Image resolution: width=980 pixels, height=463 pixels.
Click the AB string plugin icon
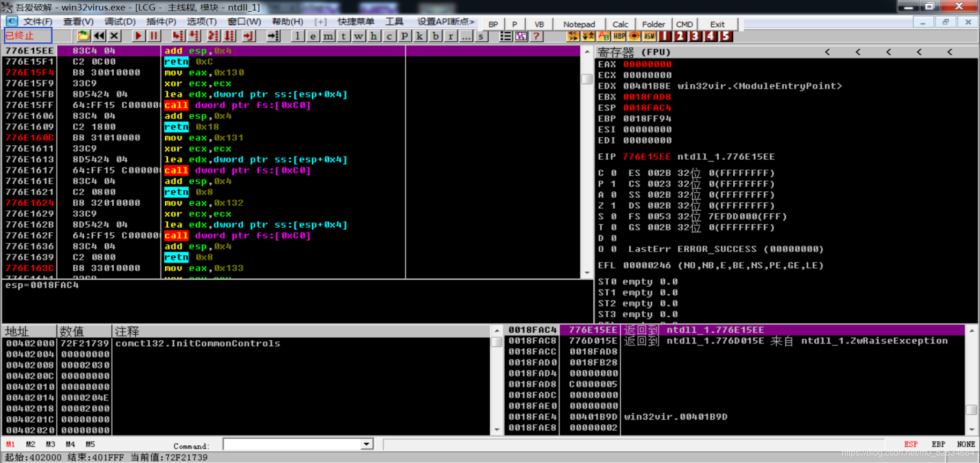tap(603, 36)
